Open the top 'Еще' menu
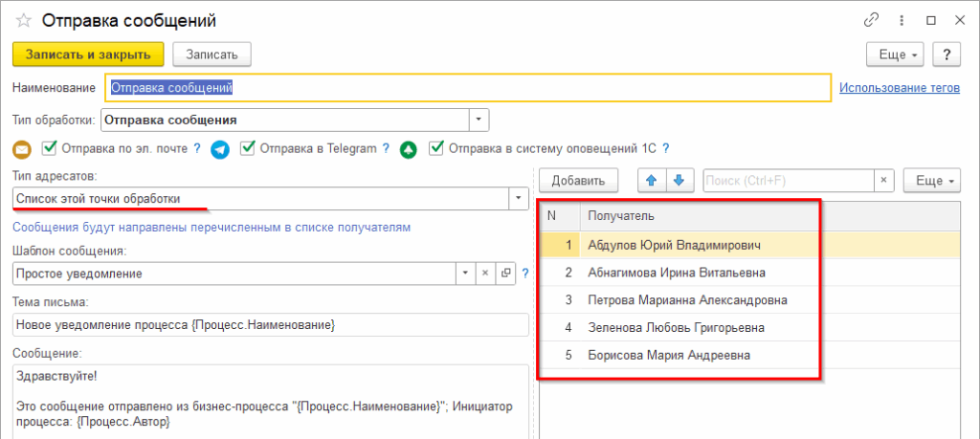Viewport: 980px width, 439px height. [x=895, y=55]
